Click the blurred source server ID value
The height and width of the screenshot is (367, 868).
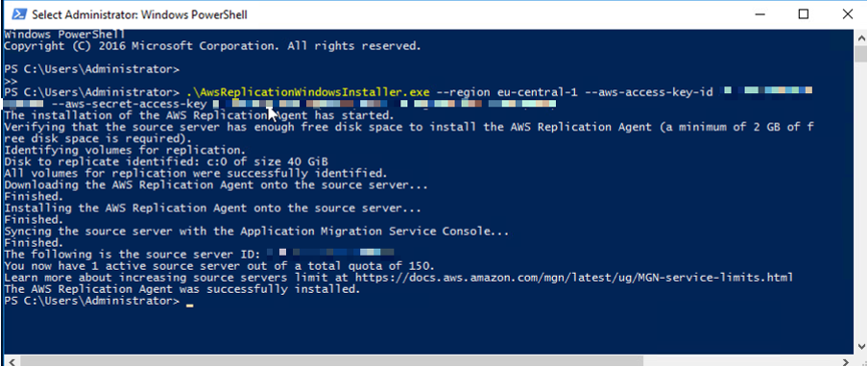330,254
